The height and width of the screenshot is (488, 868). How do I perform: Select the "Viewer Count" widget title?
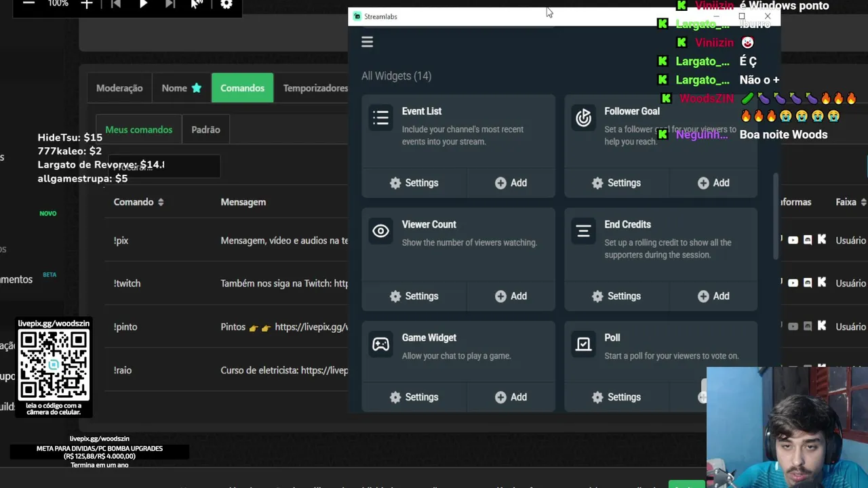429,224
